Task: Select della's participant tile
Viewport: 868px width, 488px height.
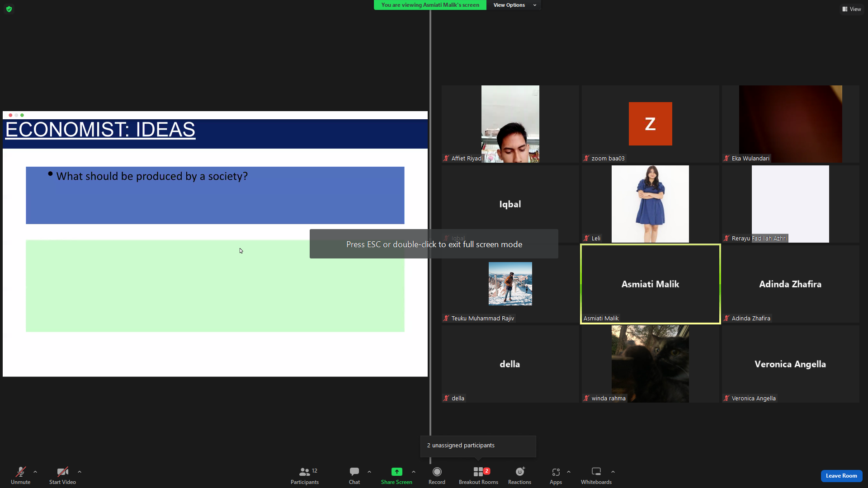Action: (510, 364)
